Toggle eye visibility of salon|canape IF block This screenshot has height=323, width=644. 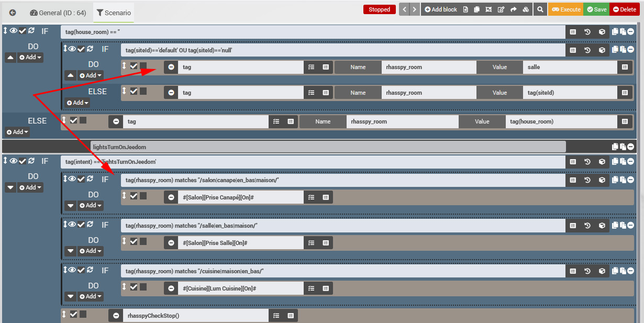click(x=72, y=179)
